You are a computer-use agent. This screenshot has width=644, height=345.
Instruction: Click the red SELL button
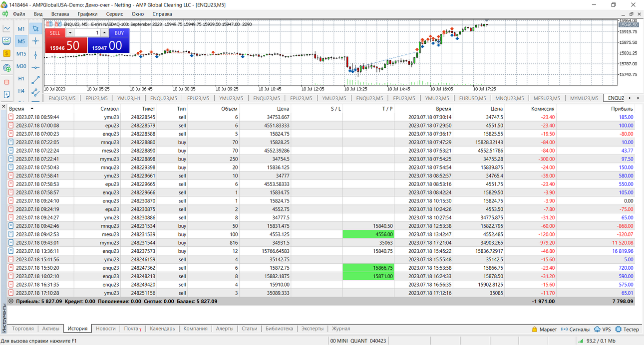coord(55,33)
